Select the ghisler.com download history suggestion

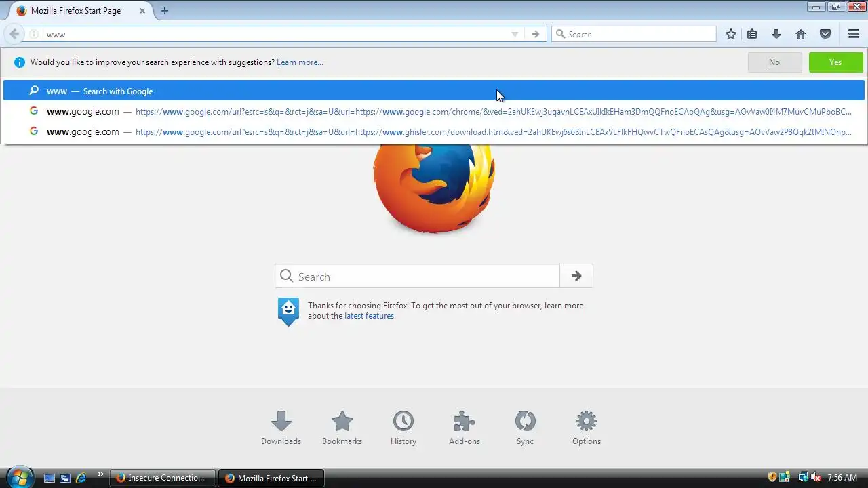pos(434,131)
